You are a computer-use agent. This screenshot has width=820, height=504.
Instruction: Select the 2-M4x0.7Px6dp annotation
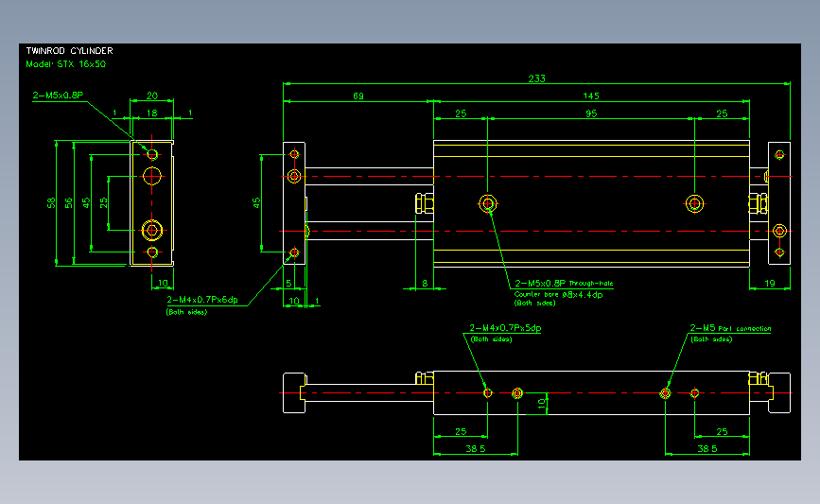click(202, 300)
